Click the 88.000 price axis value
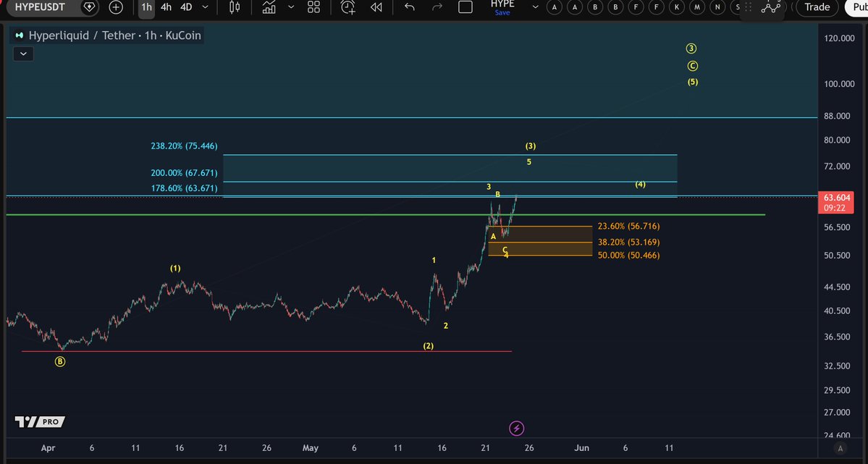This screenshot has width=868, height=464. pyautogui.click(x=837, y=117)
